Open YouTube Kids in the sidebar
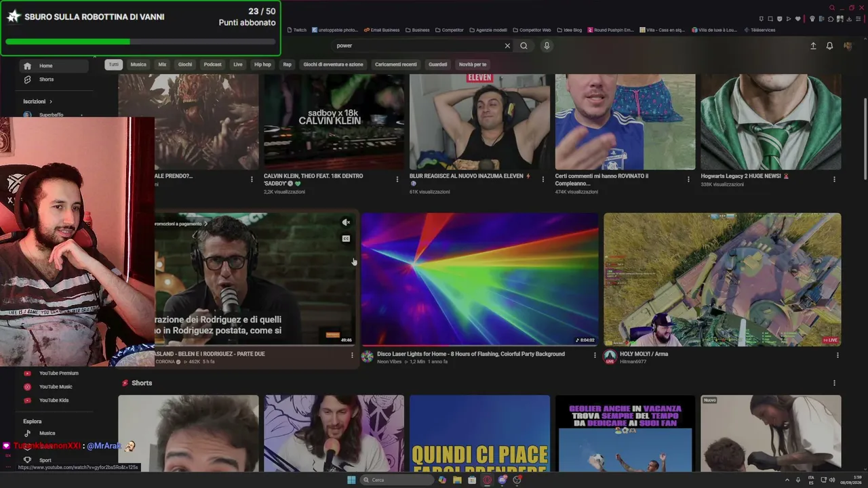Image resolution: width=868 pixels, height=488 pixels. click(x=54, y=401)
